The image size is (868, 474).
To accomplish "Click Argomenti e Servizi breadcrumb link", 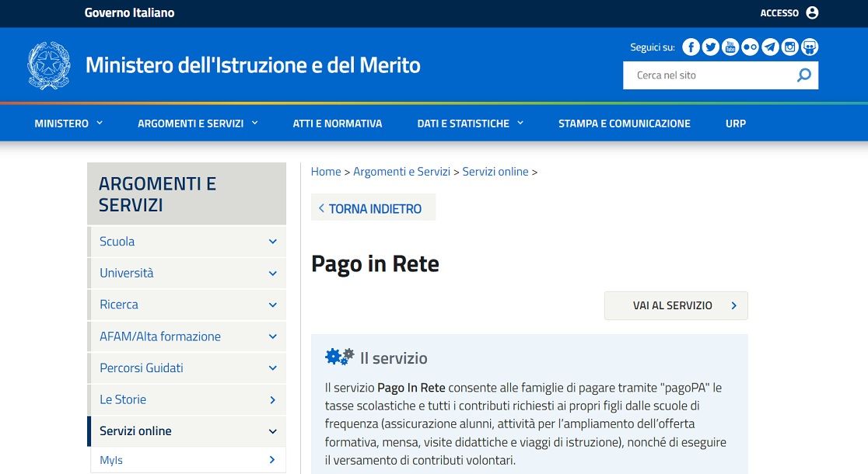I will coord(401,172).
